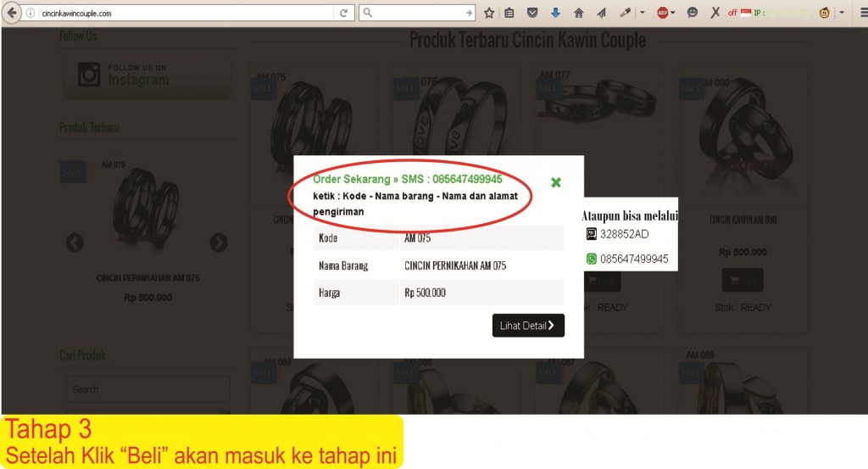Open the Adblock Plus dropdown arrow
This screenshot has height=469, width=868.
(672, 13)
